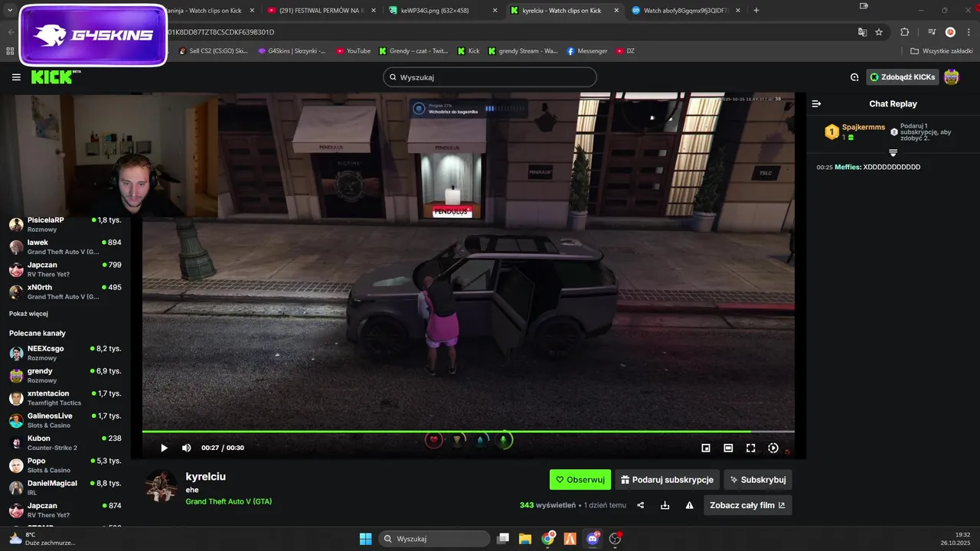The width and height of the screenshot is (980, 551).
Task: Expand followed channels with Pokaż więcej
Action: pos(28,314)
